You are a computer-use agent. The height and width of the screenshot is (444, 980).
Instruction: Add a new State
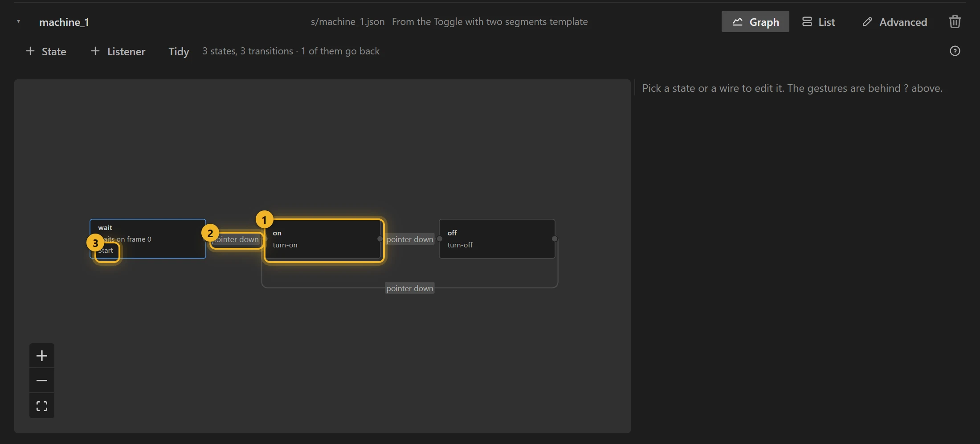tap(46, 51)
